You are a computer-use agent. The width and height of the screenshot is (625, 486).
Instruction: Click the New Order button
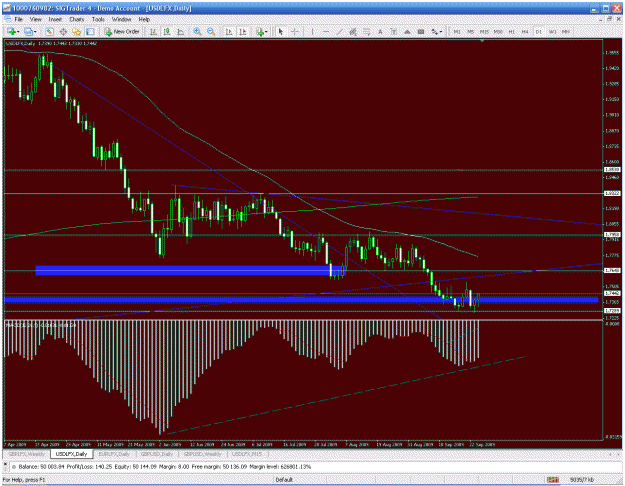pos(122,31)
